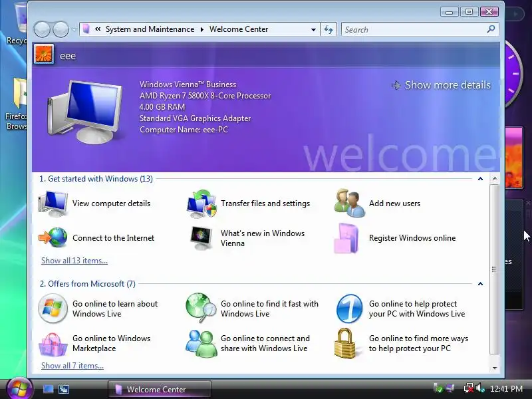Collapse the Offers from Microsoft section
Screen dimensions: 532x399
(480, 284)
